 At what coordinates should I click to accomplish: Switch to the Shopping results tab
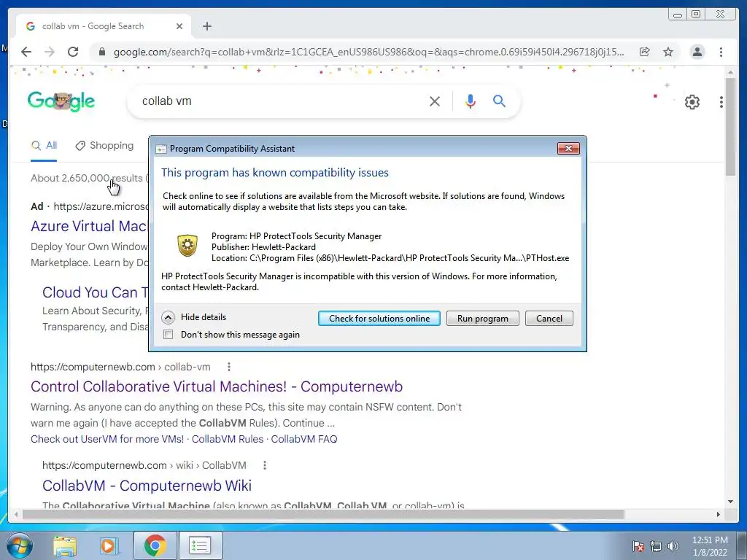click(104, 146)
